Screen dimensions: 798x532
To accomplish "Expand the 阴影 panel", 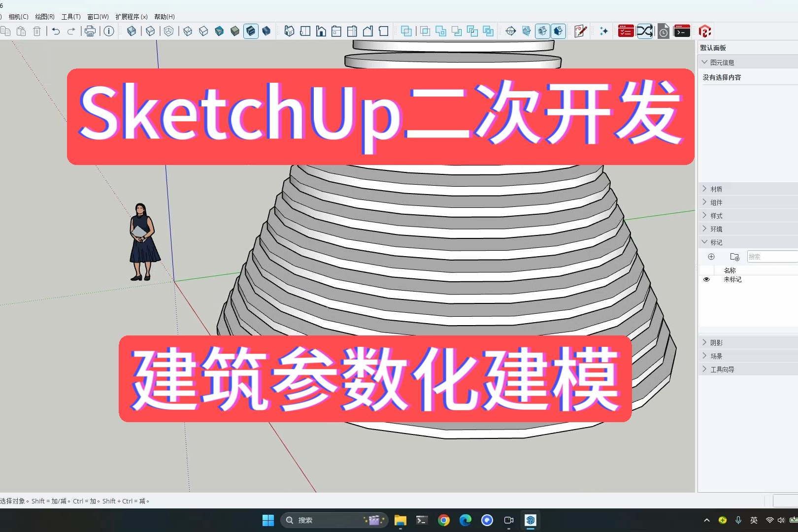I will pos(704,342).
